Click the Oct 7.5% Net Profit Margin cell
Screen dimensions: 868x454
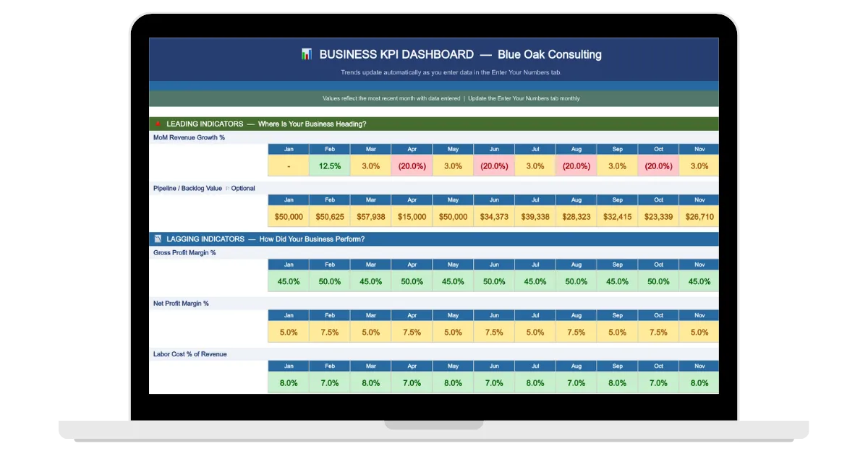(658, 332)
